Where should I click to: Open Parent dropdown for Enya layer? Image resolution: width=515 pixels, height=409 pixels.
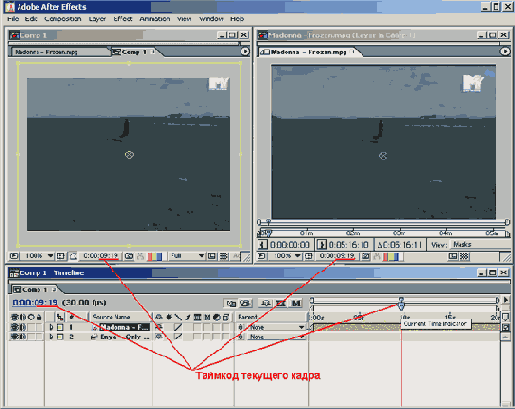[277, 337]
